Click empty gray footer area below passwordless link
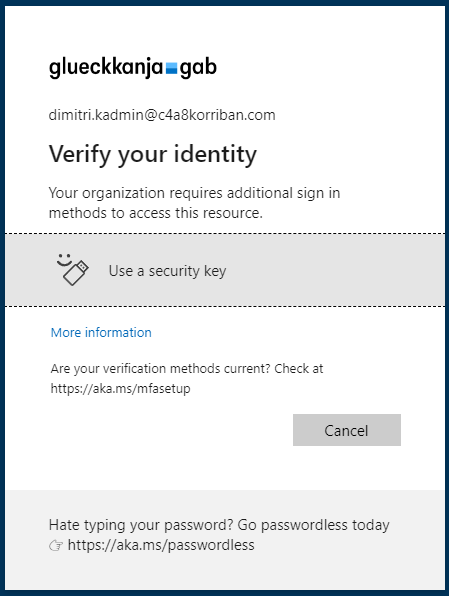 [x=224, y=572]
